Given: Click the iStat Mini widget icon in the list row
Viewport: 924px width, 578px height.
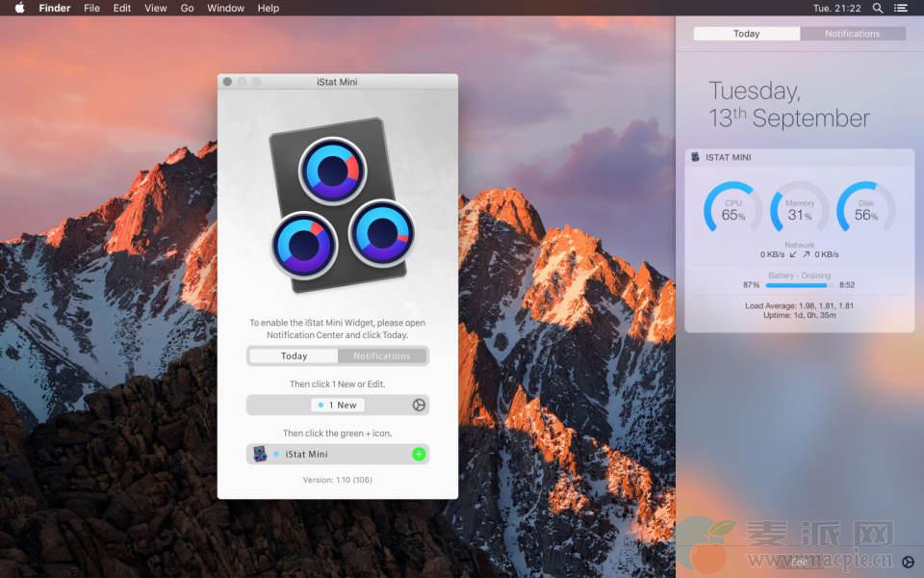Looking at the screenshot, I should [260, 454].
